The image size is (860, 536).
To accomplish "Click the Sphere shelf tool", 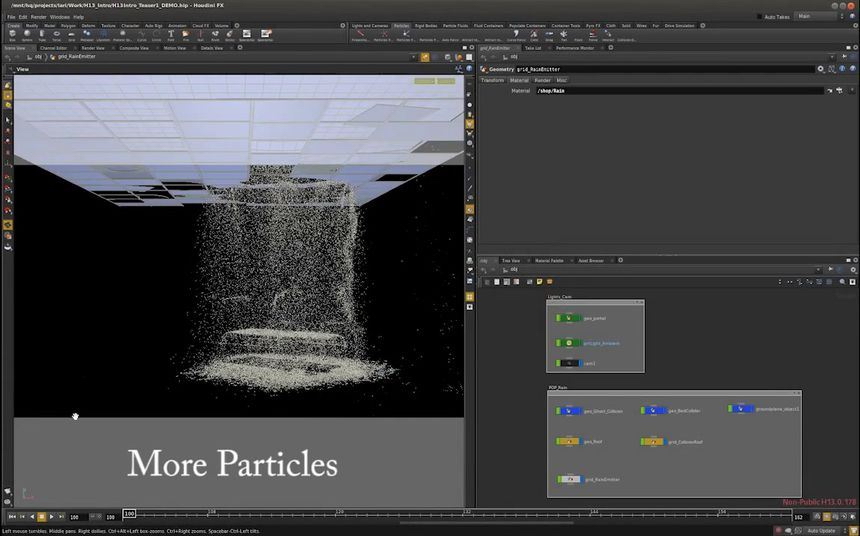I will point(28,35).
